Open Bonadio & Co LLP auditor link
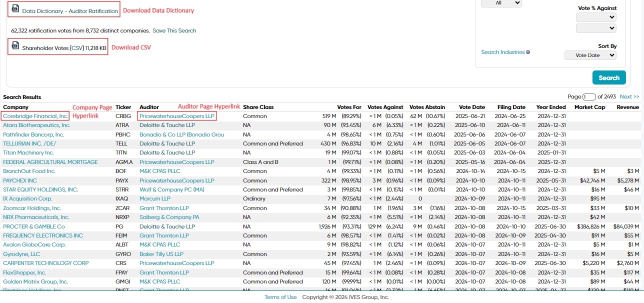Image resolution: width=644 pixels, height=303 pixels. pyautogui.click(x=182, y=134)
